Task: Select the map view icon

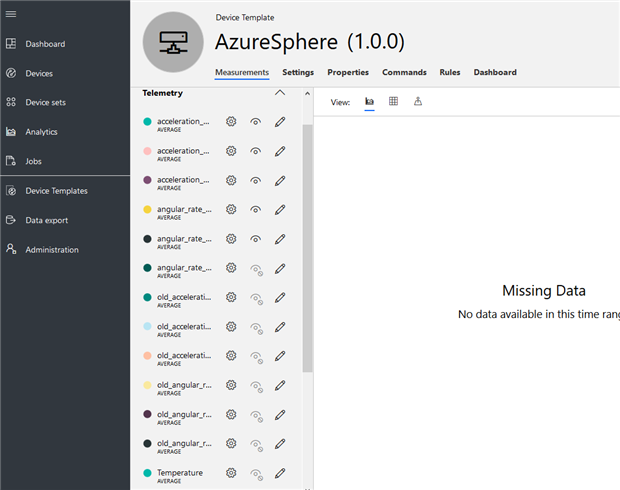Action: click(x=418, y=101)
